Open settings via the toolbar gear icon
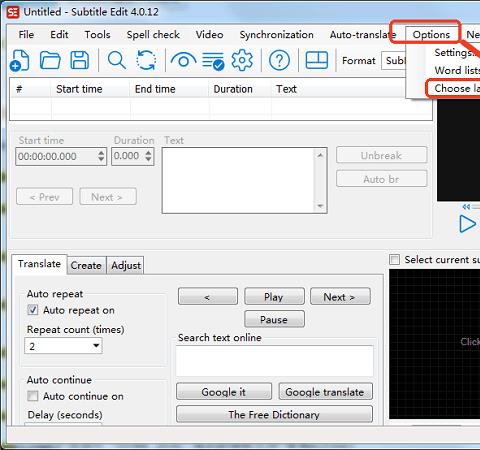Viewport: 480px width, 450px height. (242, 60)
